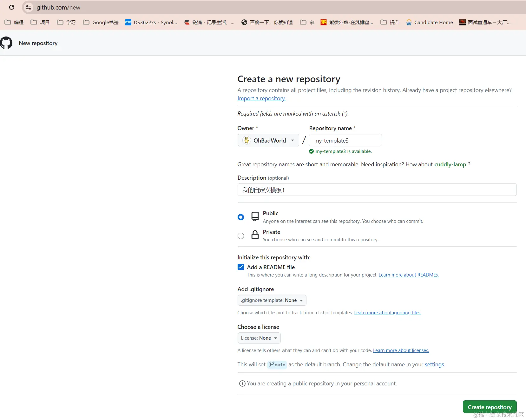Open site information icon in address bar
The width and height of the screenshot is (526, 420).
[29, 7]
